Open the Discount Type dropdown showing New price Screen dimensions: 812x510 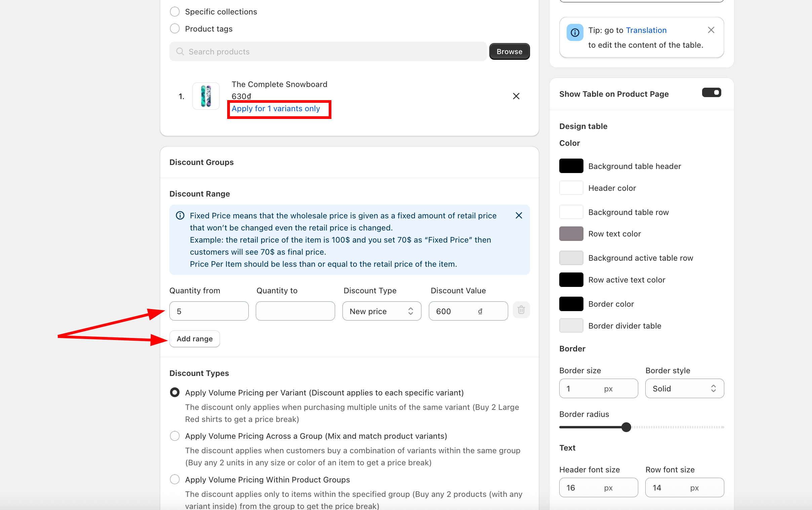[x=381, y=311]
